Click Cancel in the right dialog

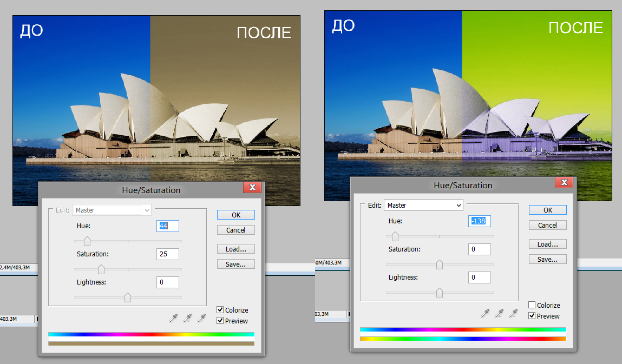click(548, 225)
